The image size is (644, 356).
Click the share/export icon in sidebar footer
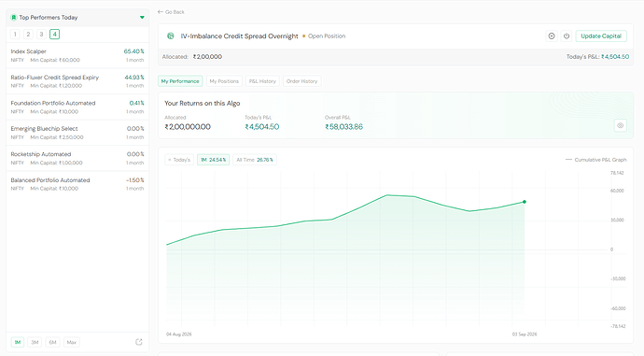[139, 342]
